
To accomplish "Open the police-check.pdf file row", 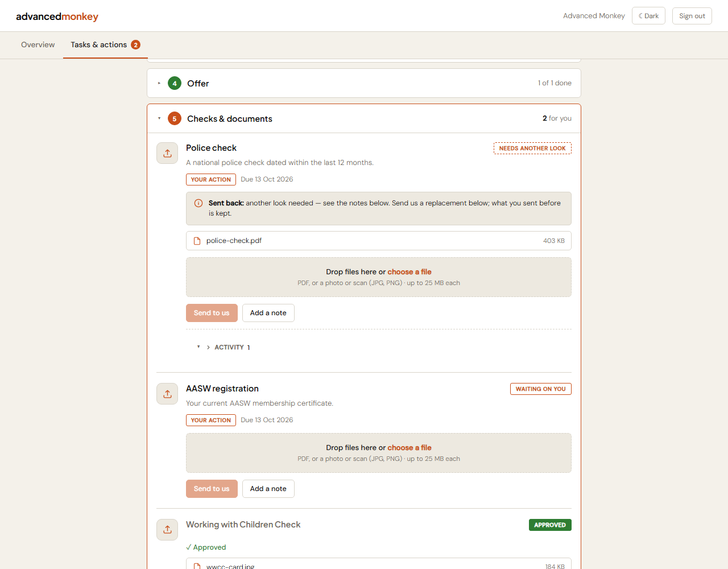I will [379, 241].
